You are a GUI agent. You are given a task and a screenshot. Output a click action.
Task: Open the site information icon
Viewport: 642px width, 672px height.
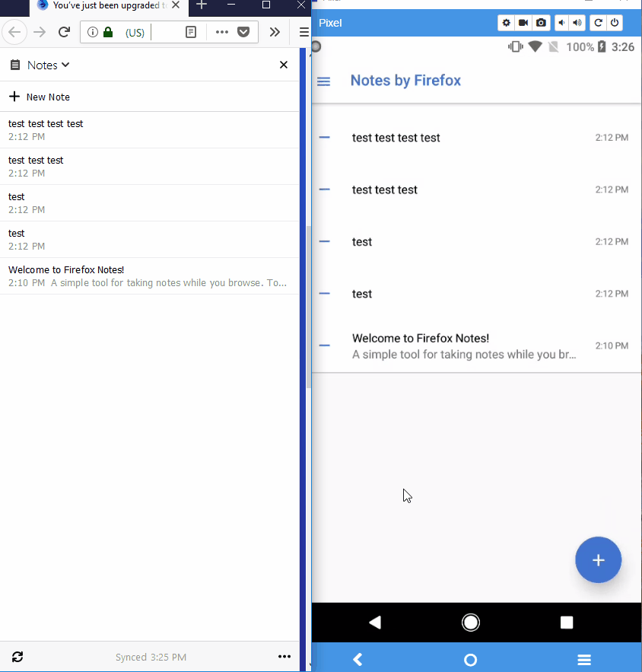click(x=93, y=32)
